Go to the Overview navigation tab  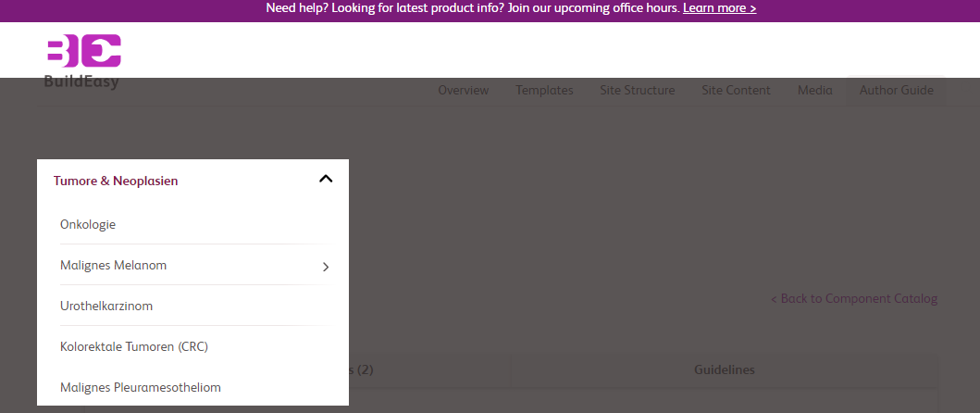pyautogui.click(x=463, y=90)
